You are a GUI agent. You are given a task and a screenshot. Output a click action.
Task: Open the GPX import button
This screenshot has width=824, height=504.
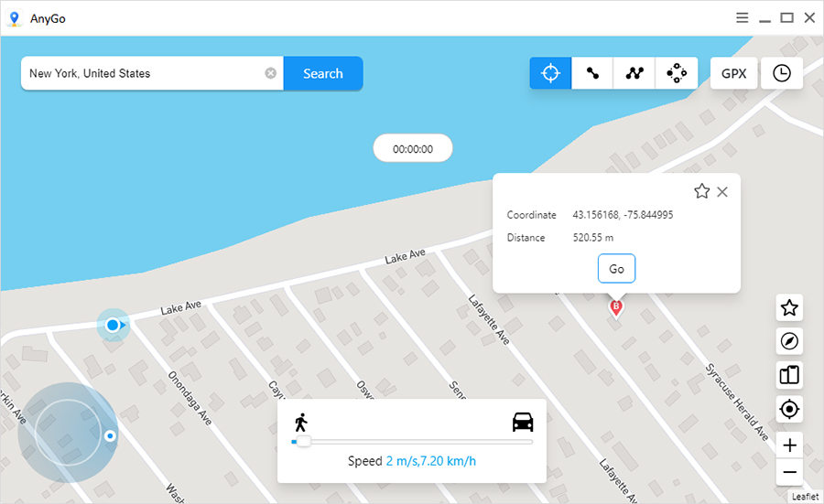733,73
